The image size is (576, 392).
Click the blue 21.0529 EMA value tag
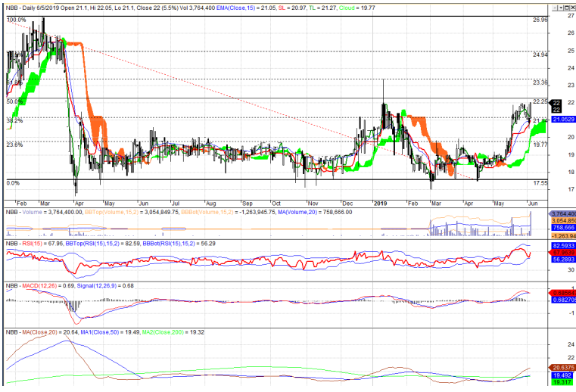point(563,119)
